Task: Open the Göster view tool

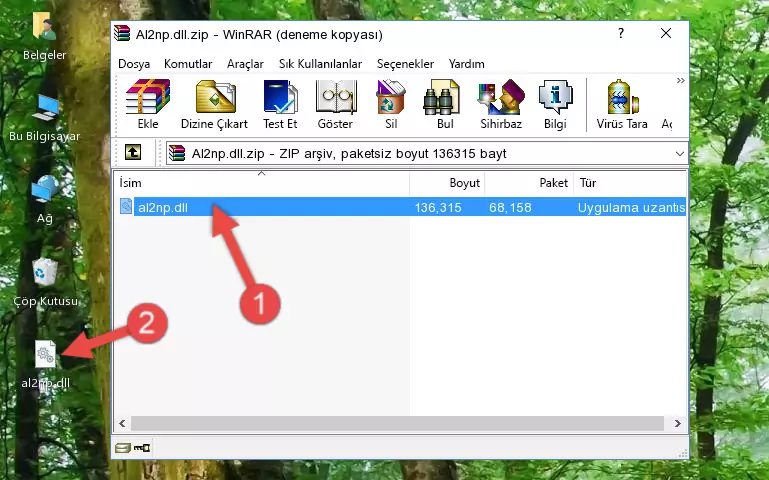Action: click(x=335, y=104)
